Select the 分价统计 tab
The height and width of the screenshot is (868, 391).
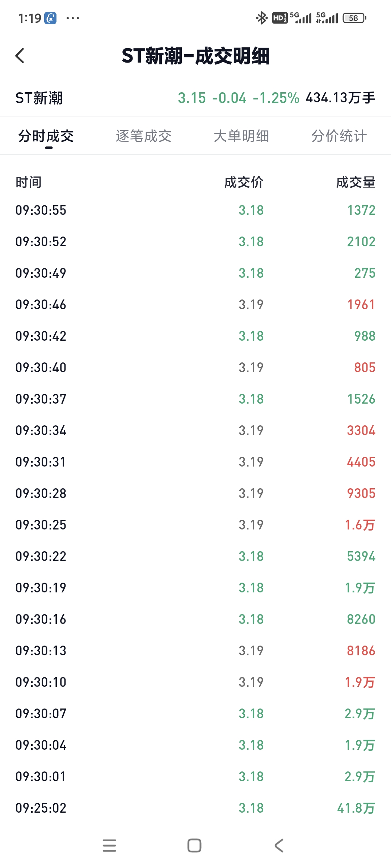pos(339,136)
